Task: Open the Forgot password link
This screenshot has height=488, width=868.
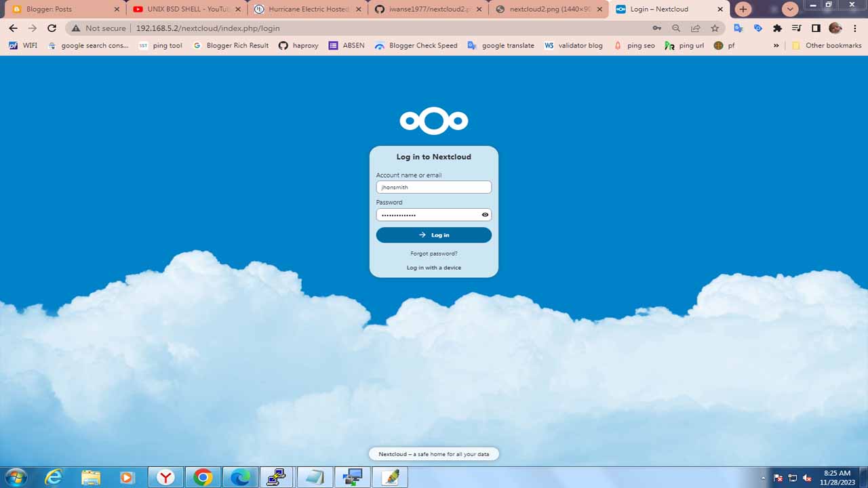Action: coord(433,253)
